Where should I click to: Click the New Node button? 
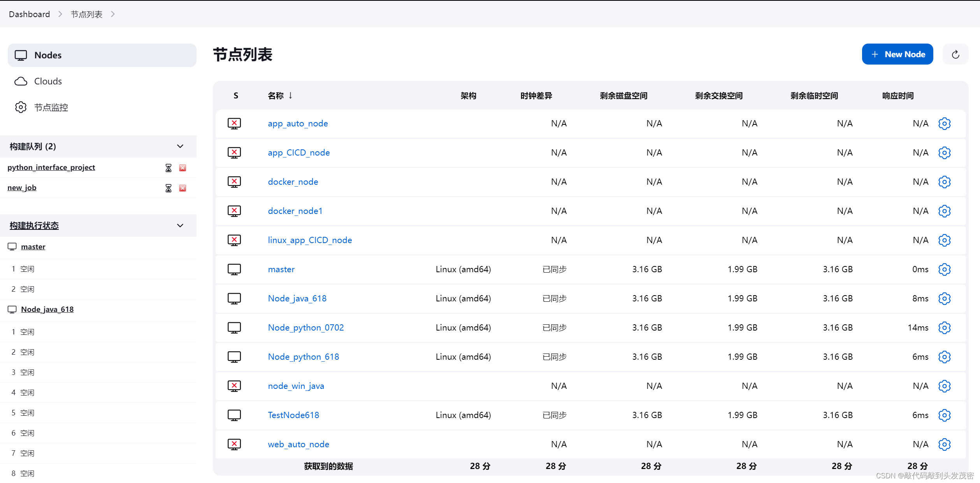click(897, 54)
